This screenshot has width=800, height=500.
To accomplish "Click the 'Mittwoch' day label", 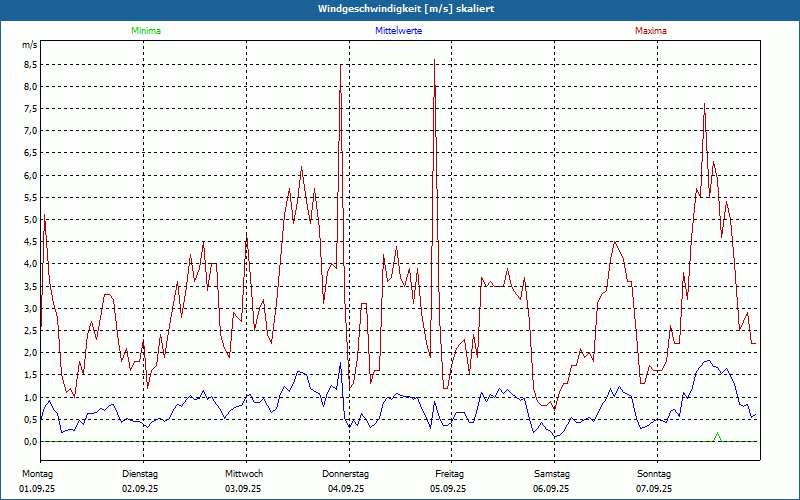I will [x=244, y=474].
